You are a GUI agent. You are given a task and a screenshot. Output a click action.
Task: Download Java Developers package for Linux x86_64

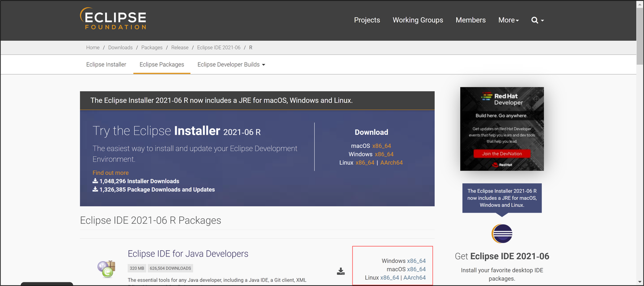tap(390, 278)
